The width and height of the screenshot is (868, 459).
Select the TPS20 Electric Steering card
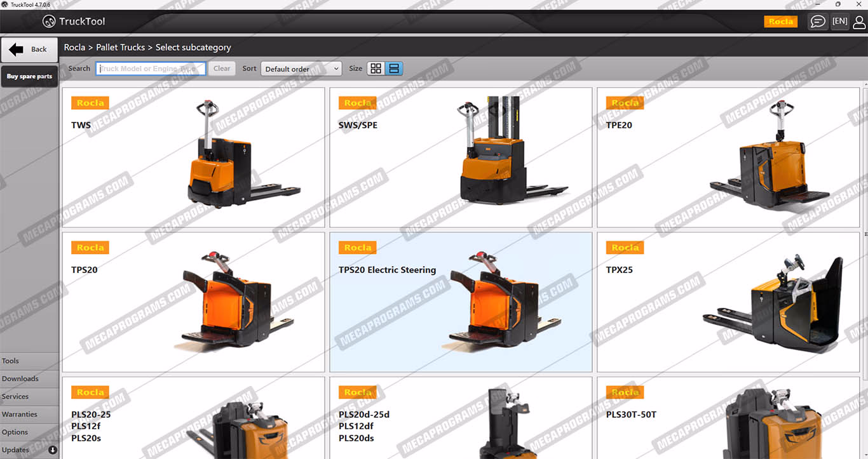coord(461,302)
